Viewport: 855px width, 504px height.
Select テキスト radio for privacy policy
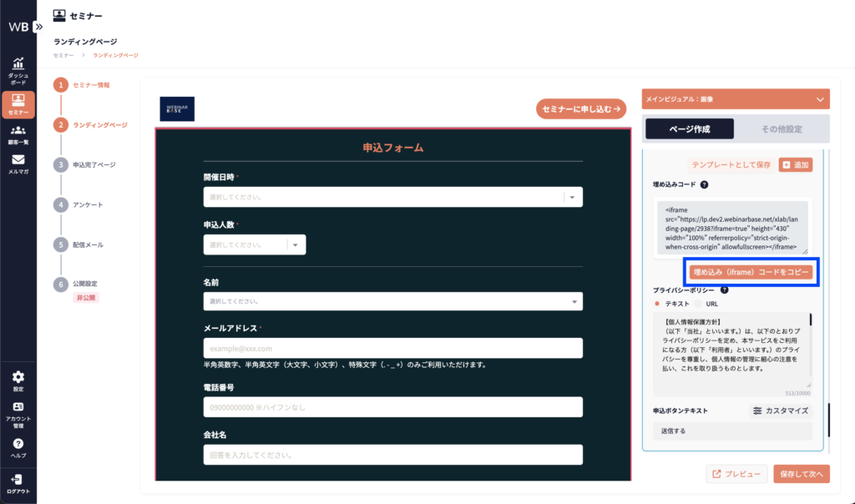(x=657, y=303)
